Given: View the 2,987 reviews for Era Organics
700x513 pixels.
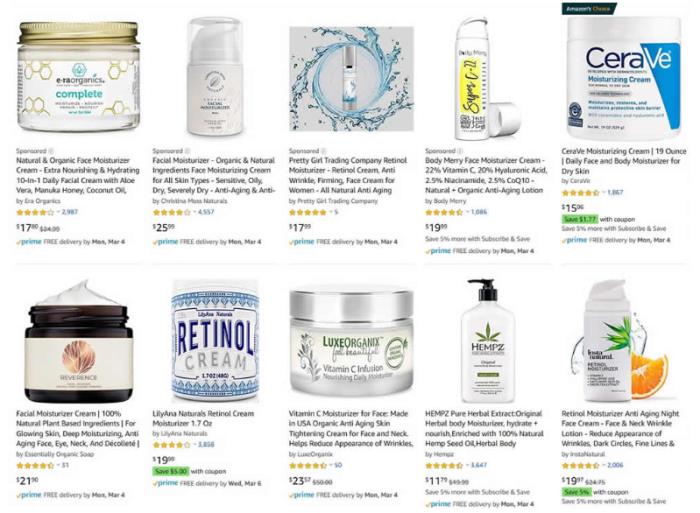Looking at the screenshot, I should (70, 212).
